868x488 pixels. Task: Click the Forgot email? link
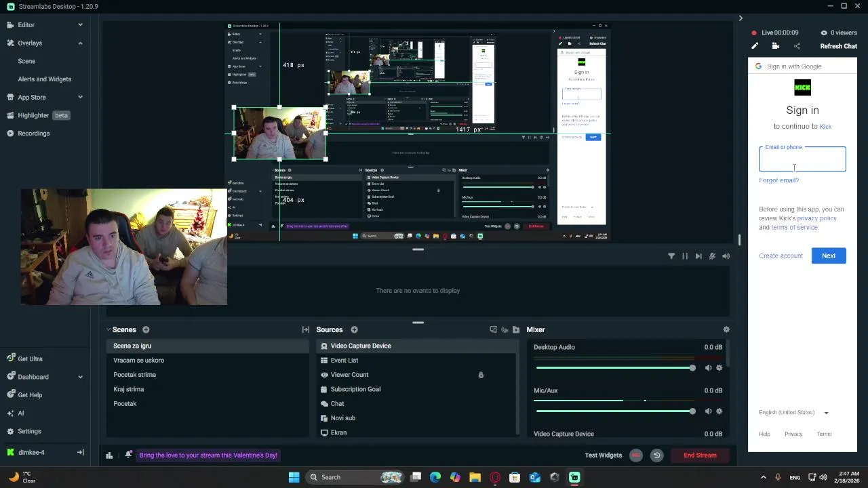779,180
